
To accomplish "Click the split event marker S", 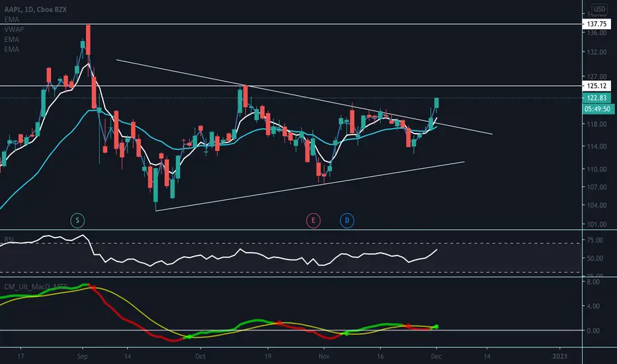I will pyautogui.click(x=77, y=220).
